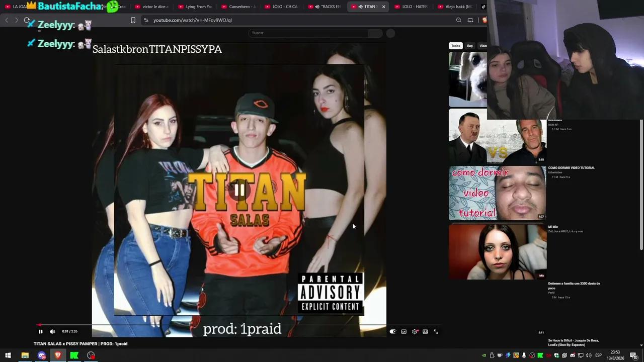Open the Kick app on the taskbar
644x362 pixels.
(x=74, y=355)
